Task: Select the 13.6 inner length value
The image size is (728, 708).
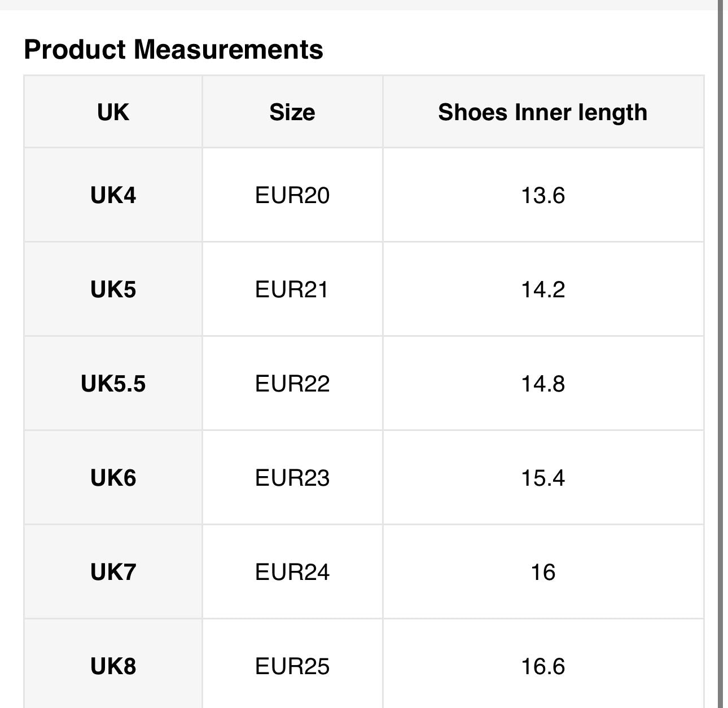Action: 543,195
